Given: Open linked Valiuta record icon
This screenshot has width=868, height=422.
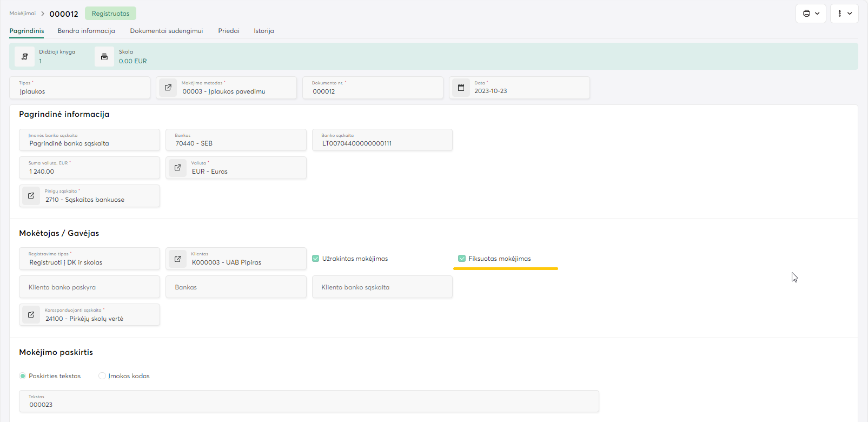Looking at the screenshot, I should point(177,168).
